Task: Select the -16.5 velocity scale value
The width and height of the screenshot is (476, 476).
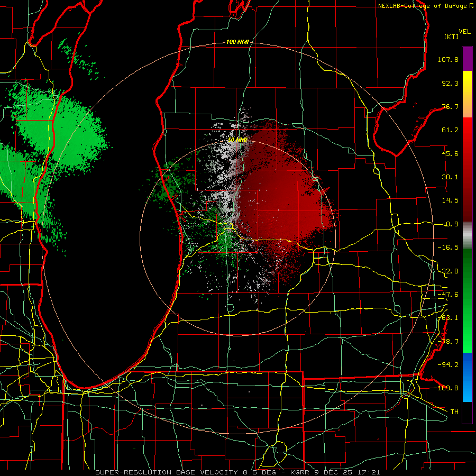Action: 448,248
